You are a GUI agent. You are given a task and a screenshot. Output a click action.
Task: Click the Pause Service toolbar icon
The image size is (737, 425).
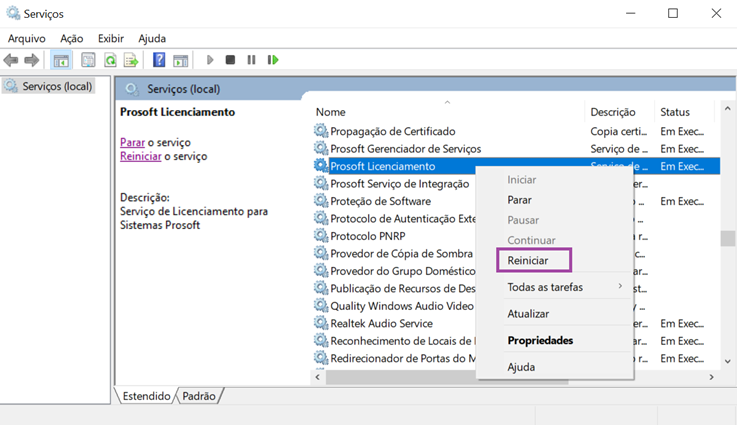coord(251,60)
